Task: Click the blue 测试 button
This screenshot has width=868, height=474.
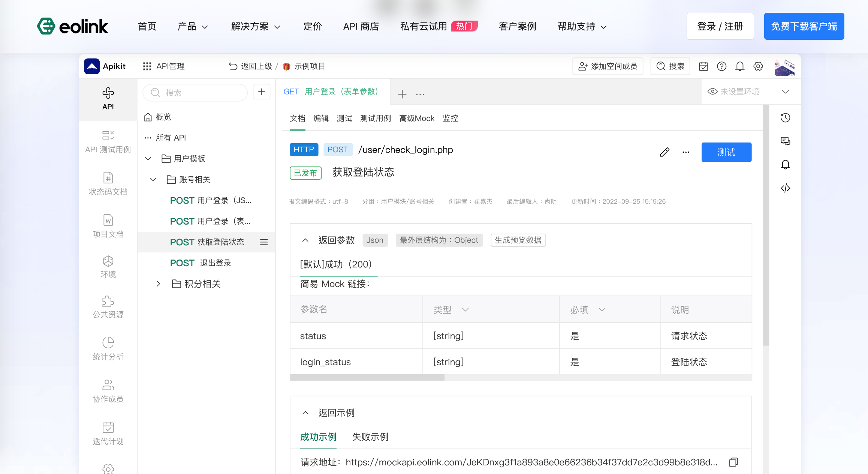Action: (x=726, y=152)
